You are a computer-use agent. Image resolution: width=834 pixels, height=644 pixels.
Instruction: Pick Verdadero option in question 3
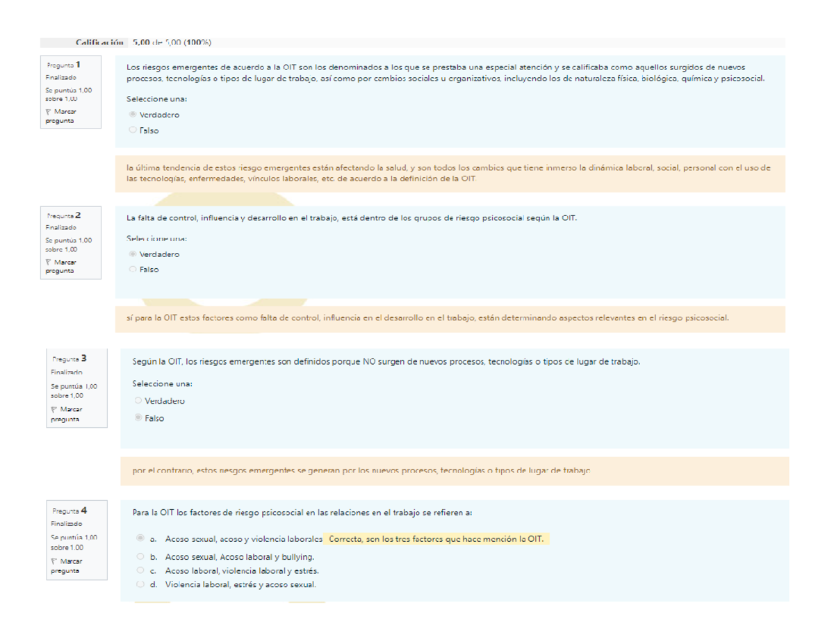coord(138,401)
